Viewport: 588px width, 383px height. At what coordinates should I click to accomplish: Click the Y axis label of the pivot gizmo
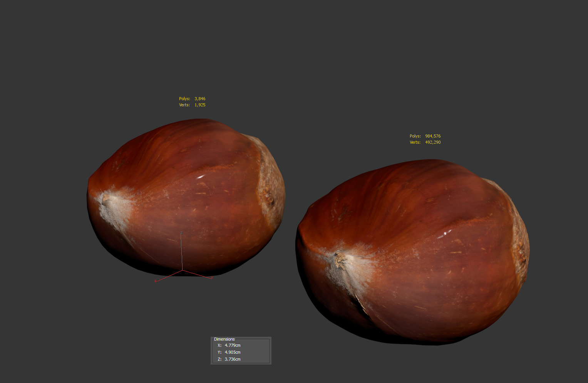click(212, 277)
